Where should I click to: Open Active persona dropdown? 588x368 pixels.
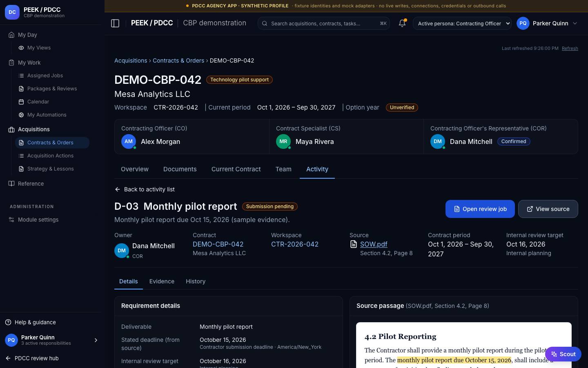(462, 23)
